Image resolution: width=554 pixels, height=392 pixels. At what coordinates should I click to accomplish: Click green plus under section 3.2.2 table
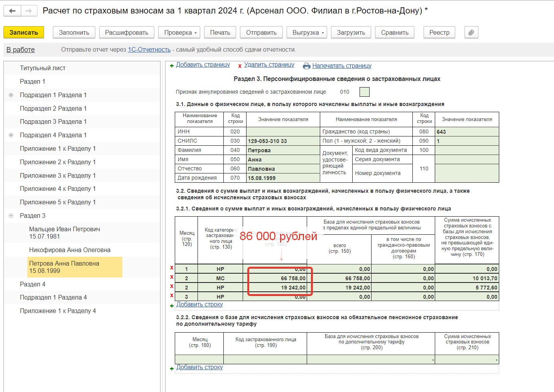tap(172, 368)
